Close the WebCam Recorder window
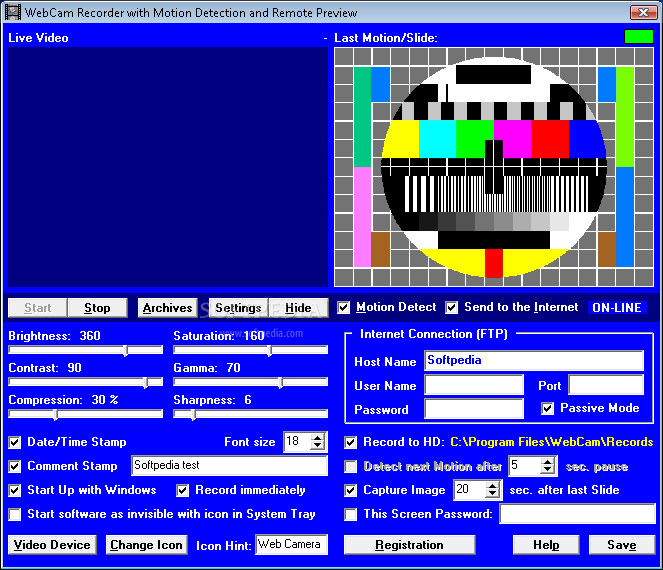 coord(644,12)
